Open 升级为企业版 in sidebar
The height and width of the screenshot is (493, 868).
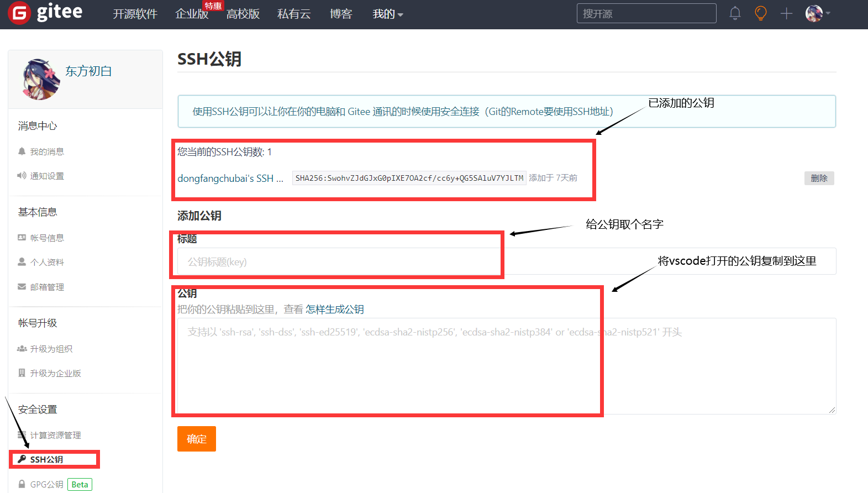coord(56,373)
